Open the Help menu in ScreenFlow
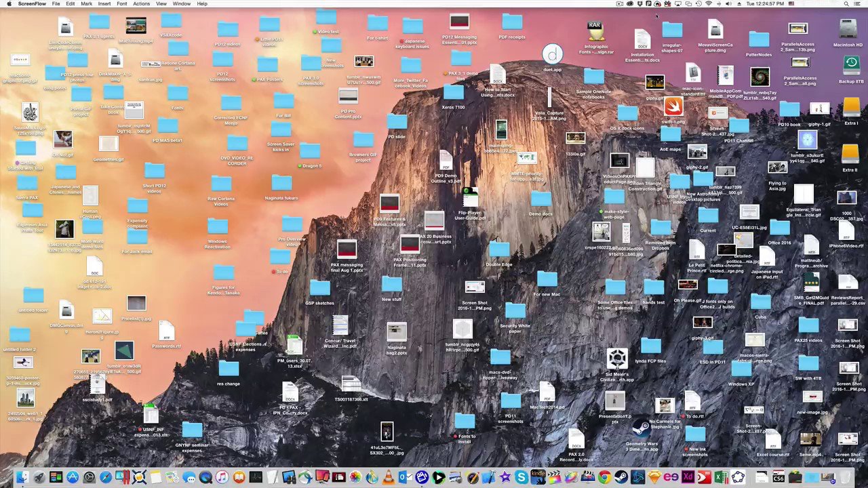This screenshot has width=868, height=488. click(x=202, y=4)
